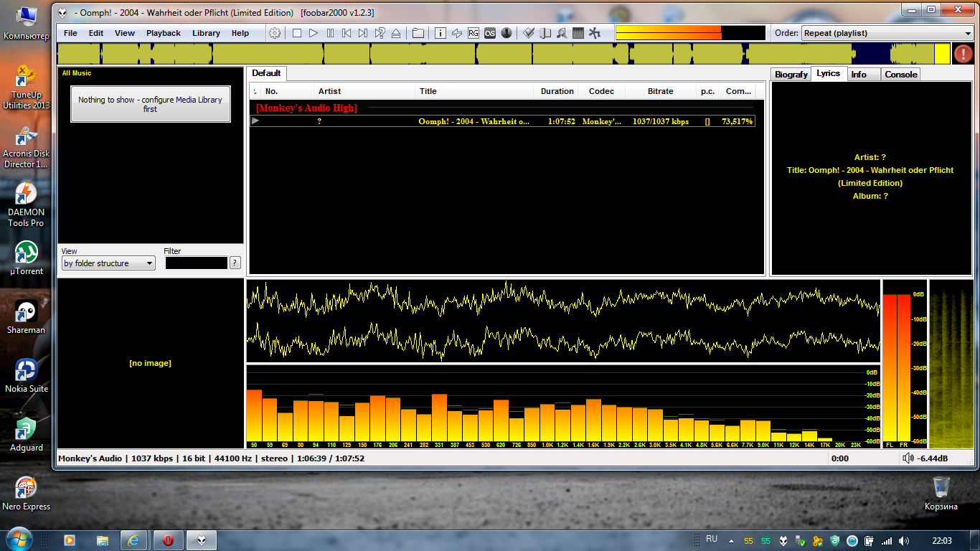This screenshot has height=551, width=980.
Task: Seek within the waveform seekbar
Action: point(504,54)
